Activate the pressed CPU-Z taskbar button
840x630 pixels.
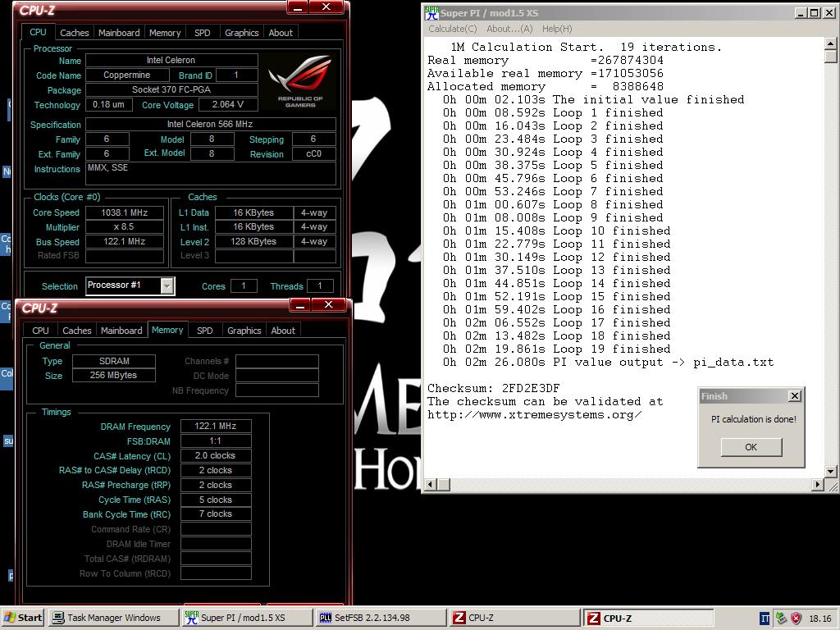648,618
